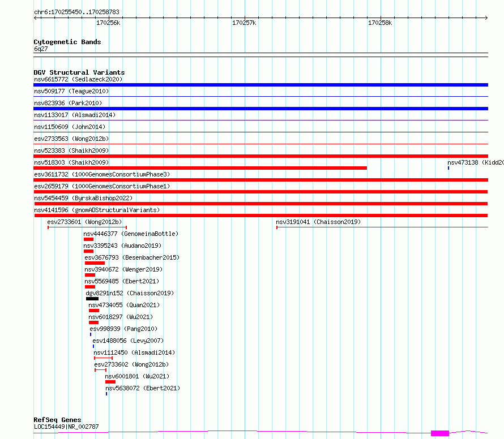The height and width of the screenshot is (439, 504).
Task: Click nsv1133017 (Alsmadi2014) variant label
Action: (75, 115)
